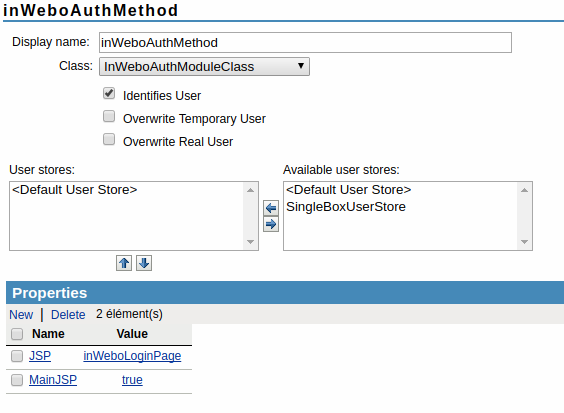Select the JSP property row checkbox

tap(17, 356)
